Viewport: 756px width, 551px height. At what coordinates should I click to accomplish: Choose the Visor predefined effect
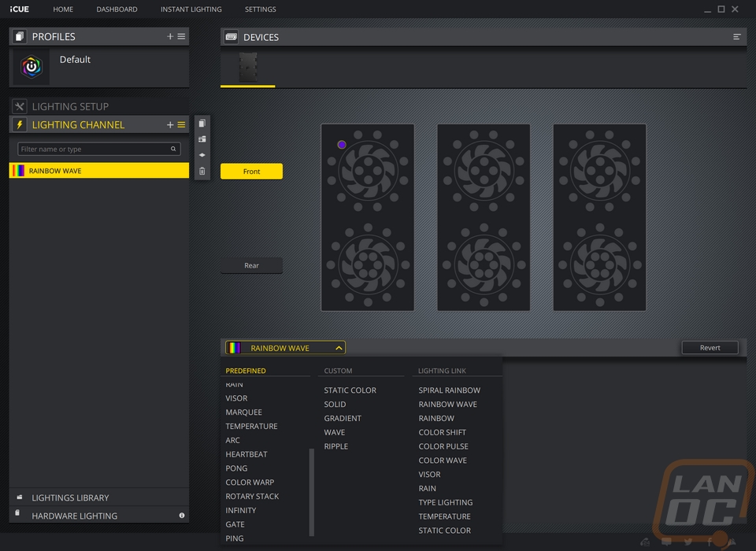click(236, 398)
